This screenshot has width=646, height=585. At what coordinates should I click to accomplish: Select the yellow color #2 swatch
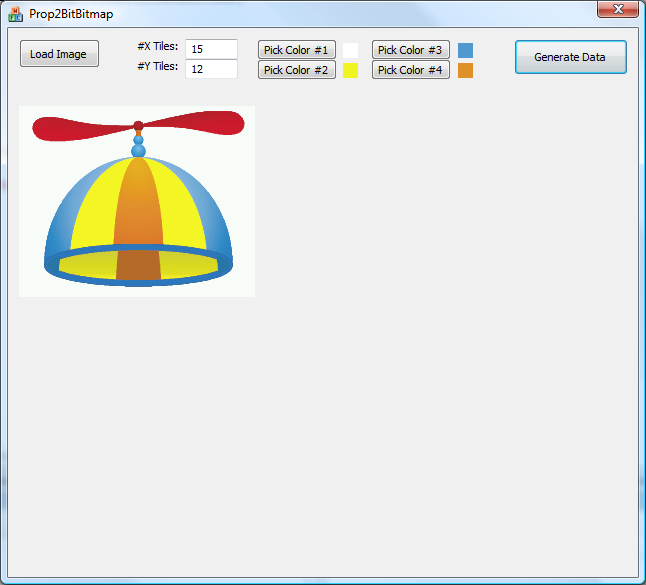[350, 70]
